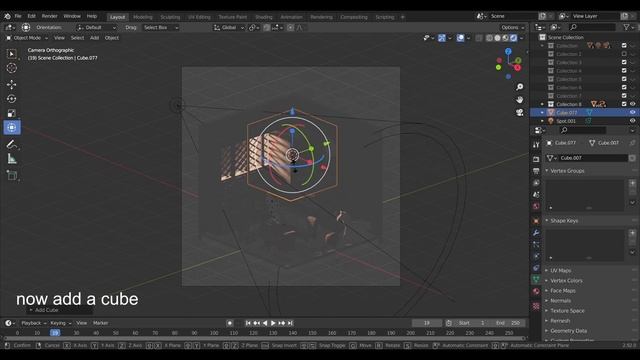
Task: Open the Select Box drag dropdown
Action: click(161, 27)
